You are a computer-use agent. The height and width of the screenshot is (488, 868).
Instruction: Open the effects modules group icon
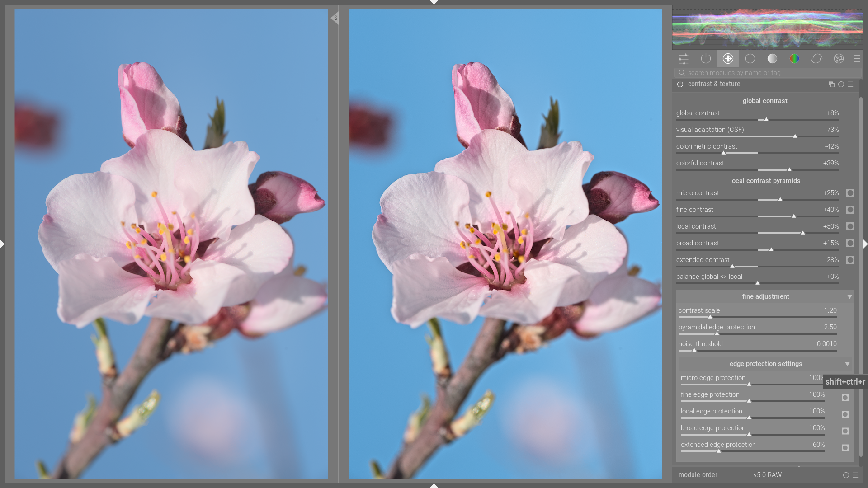click(x=839, y=59)
